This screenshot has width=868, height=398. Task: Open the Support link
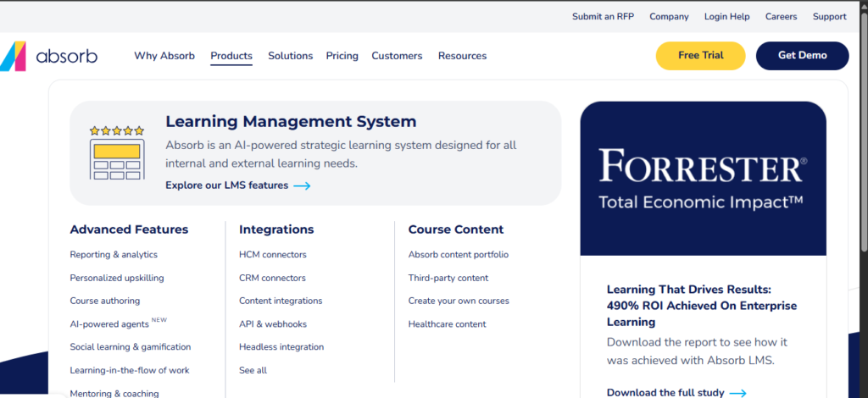829,17
